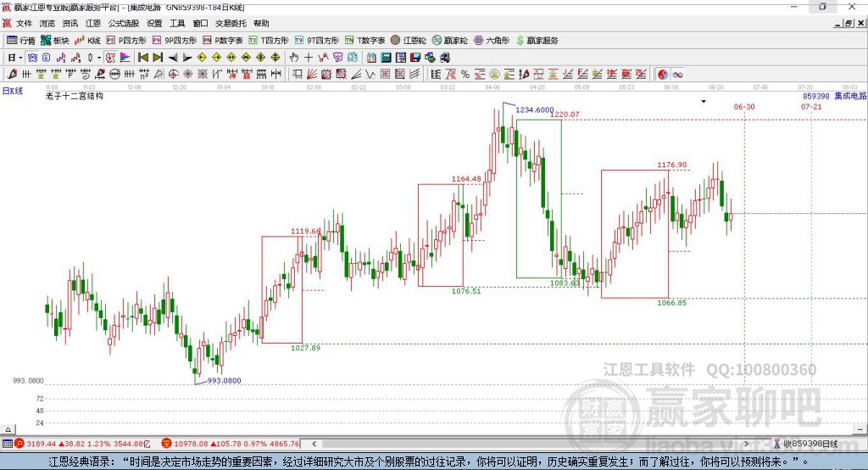
Task: Click the 07-21 date marker label
Action: click(811, 106)
